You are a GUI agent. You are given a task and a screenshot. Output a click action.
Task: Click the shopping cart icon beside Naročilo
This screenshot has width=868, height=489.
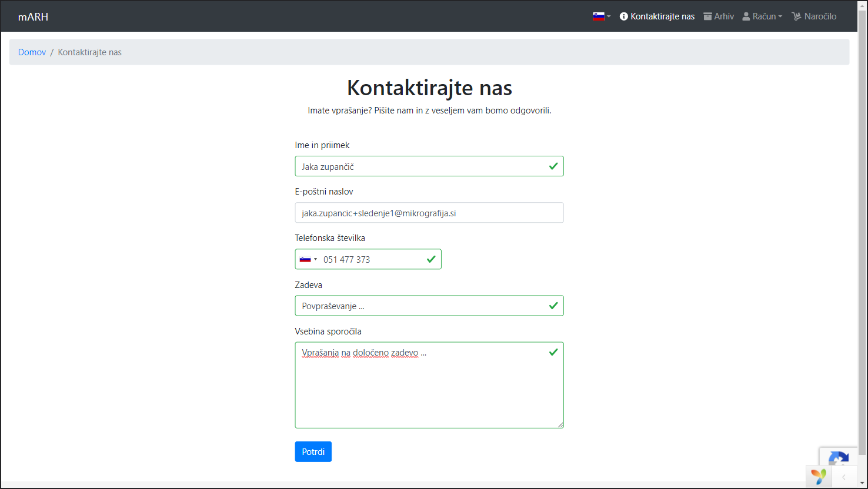coord(796,16)
